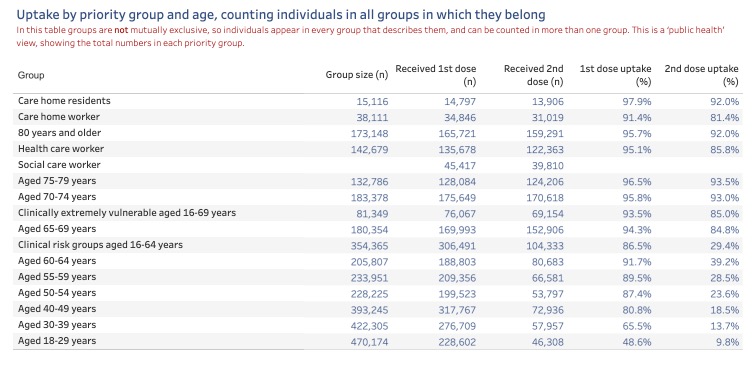Click the 1st dose uptake (%) header
The image size is (753, 374).
(x=616, y=75)
